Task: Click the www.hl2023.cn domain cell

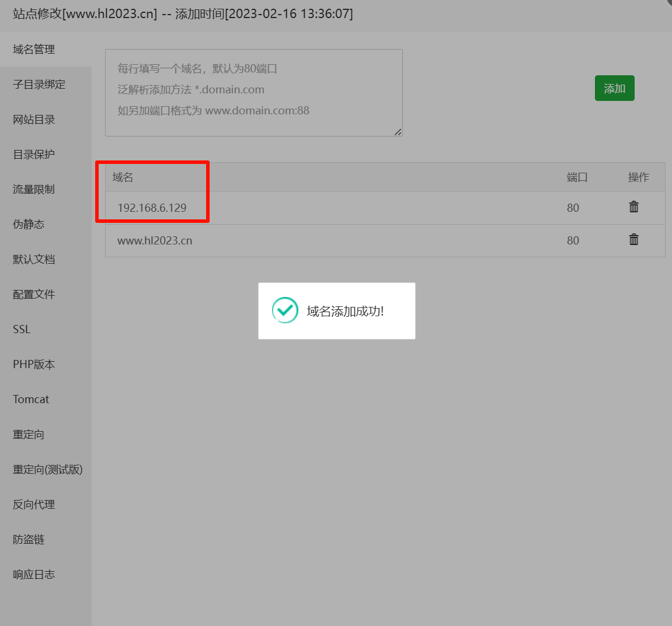Action: (155, 240)
